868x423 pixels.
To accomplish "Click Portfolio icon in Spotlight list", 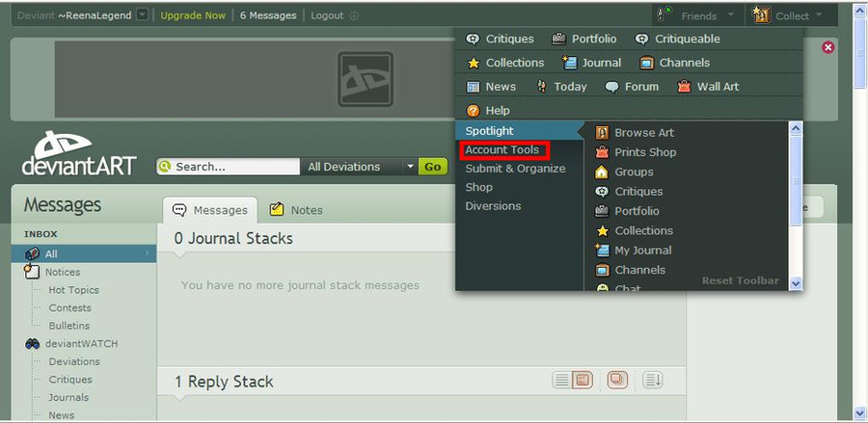I will coord(602,211).
